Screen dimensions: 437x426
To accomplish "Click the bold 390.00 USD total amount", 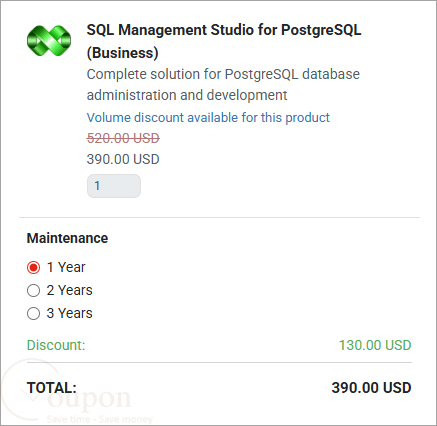I will [x=371, y=388].
